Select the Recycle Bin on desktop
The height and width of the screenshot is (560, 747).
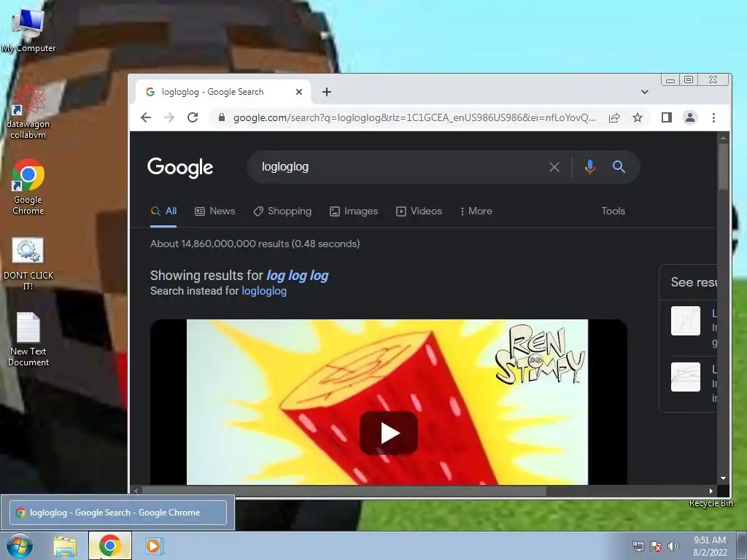(x=711, y=503)
